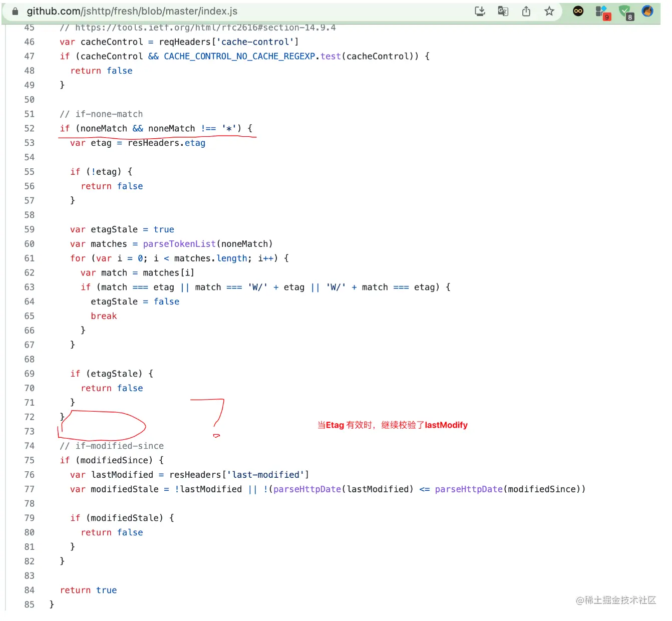Click "resHeaders['last-modified']" on line 76
672x621 pixels.
point(239,475)
